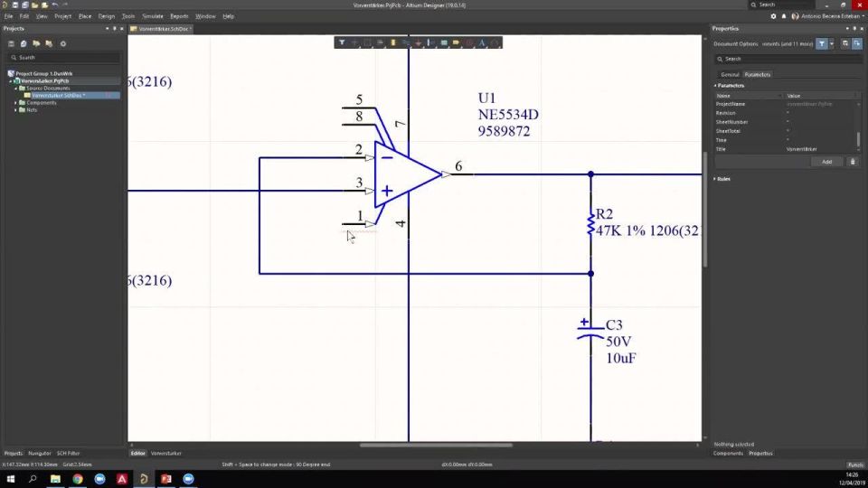Pick the yellow Place Part icon in the active bar
This screenshot has width=868, height=488.
point(393,42)
